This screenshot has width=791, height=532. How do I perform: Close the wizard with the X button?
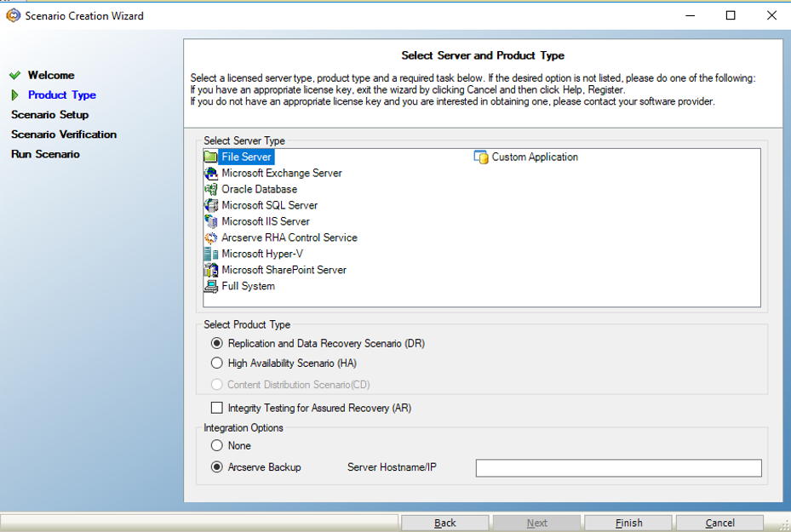pyautogui.click(x=771, y=15)
